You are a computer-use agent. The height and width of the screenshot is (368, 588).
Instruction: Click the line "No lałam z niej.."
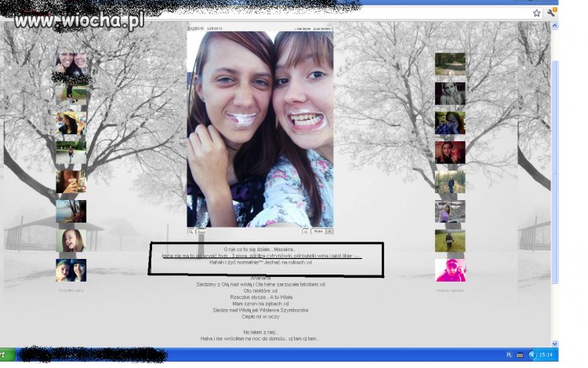[260, 332]
